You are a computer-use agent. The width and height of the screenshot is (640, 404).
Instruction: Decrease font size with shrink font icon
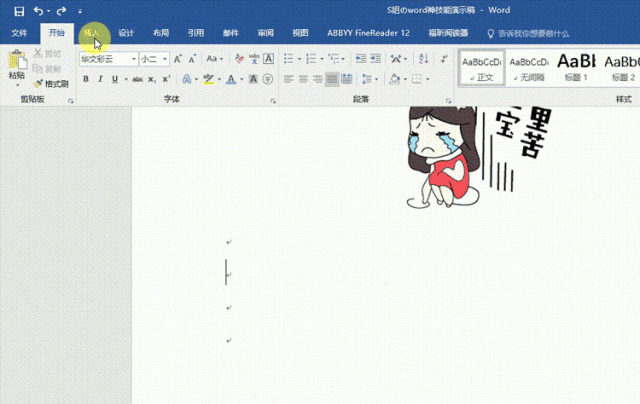point(192,59)
